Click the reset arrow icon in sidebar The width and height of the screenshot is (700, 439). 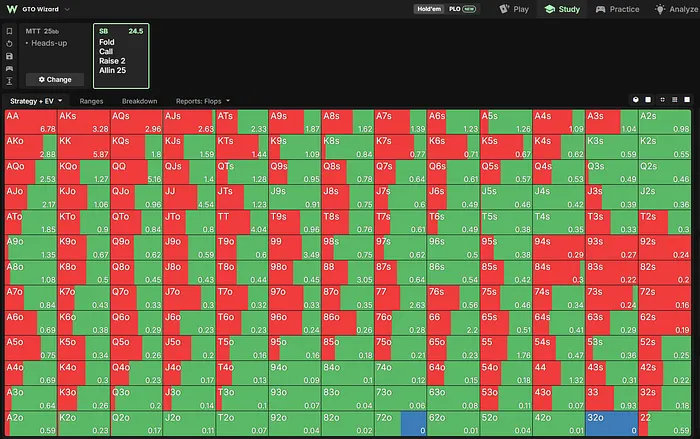pos(9,44)
